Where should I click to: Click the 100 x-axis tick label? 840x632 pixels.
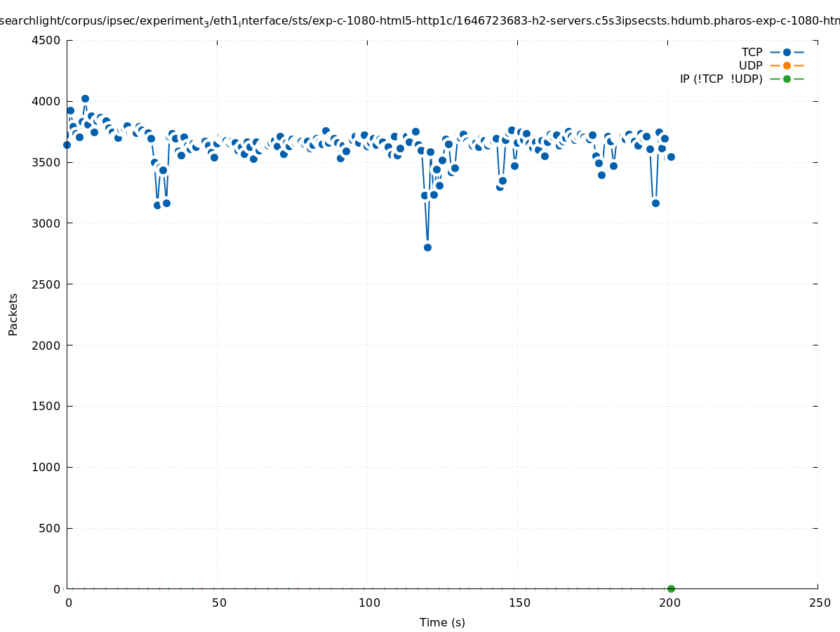(369, 603)
